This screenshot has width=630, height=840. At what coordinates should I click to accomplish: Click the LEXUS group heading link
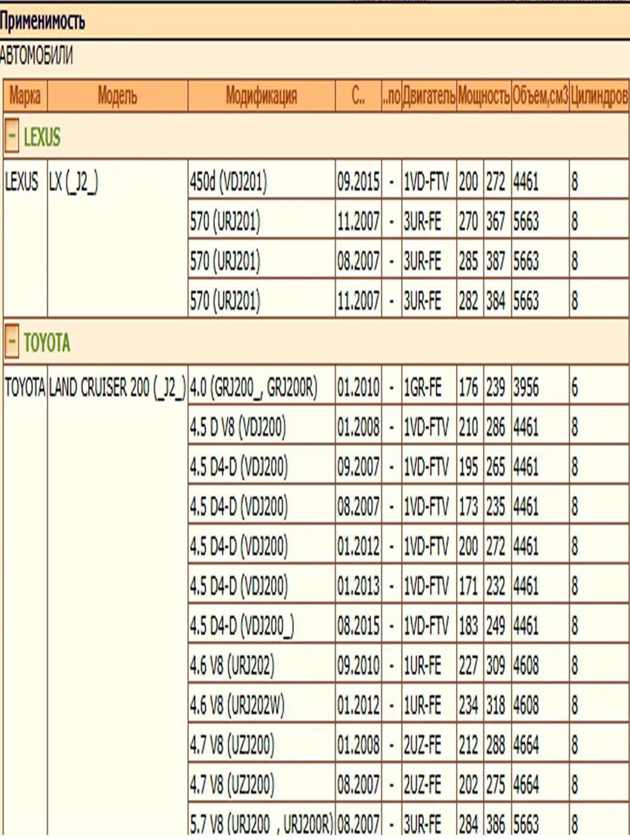(x=42, y=137)
